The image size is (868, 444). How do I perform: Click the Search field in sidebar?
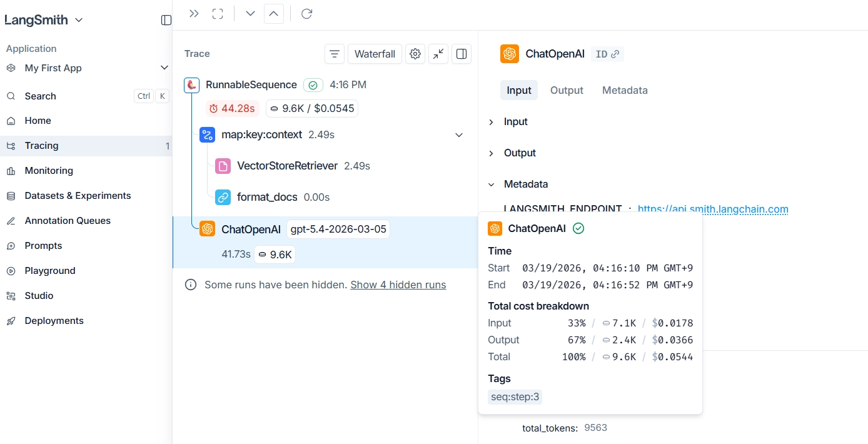tap(87, 96)
